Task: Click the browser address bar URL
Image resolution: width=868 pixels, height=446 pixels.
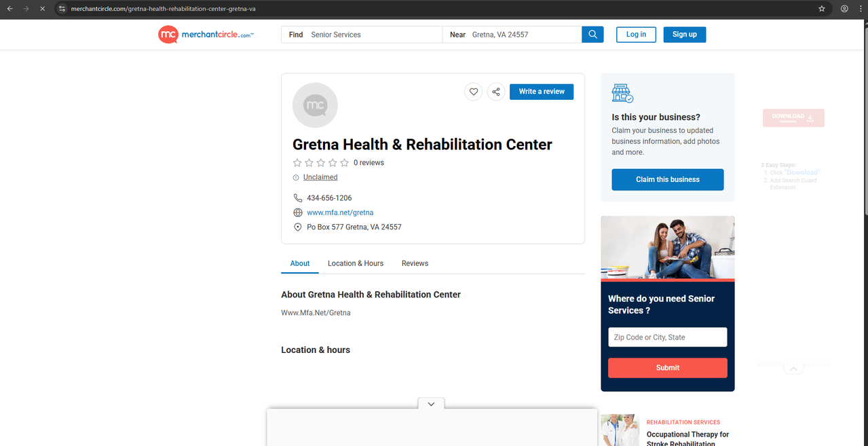Action: point(164,9)
